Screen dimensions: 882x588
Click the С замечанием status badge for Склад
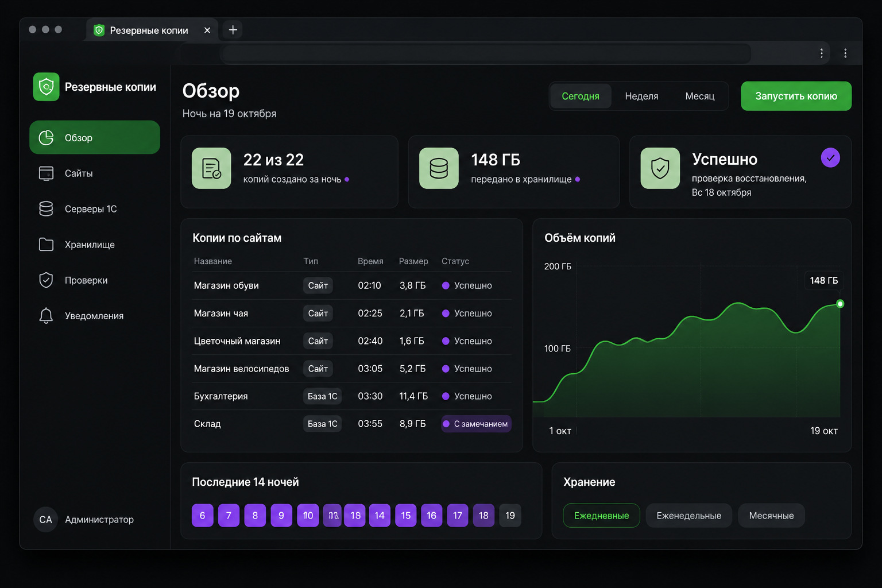[x=476, y=424]
